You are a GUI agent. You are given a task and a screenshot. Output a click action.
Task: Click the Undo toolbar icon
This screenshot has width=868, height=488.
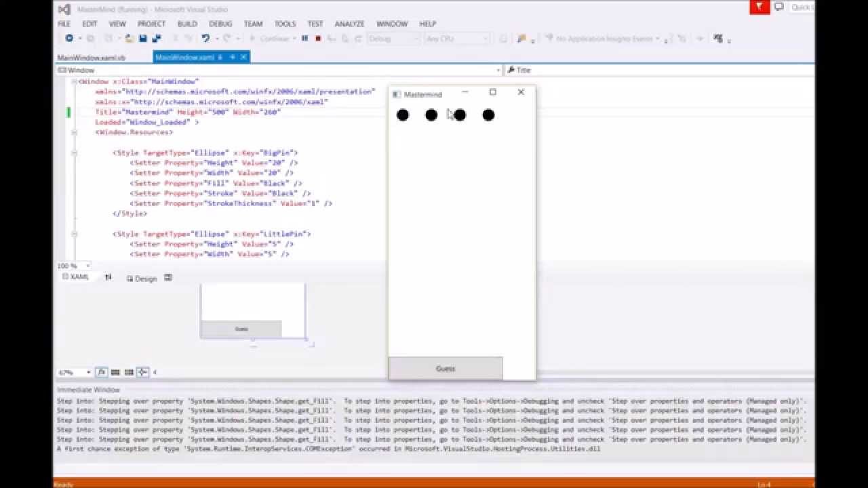coord(205,39)
